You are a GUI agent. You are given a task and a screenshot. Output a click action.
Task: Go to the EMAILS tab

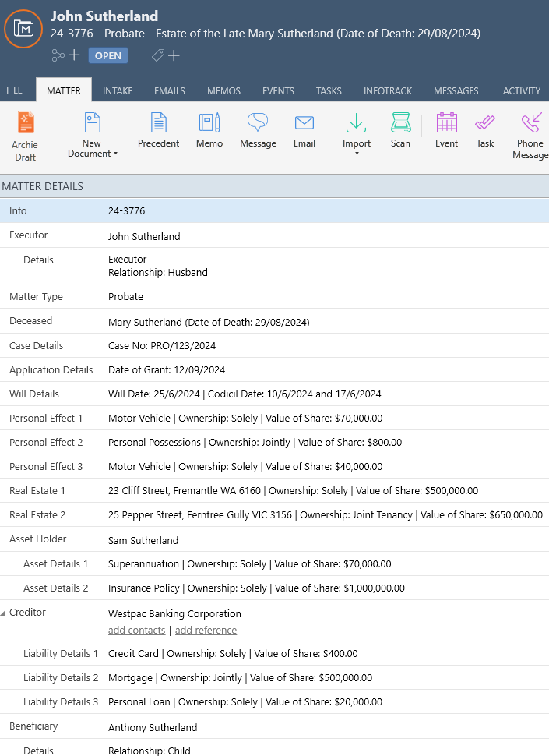170,90
